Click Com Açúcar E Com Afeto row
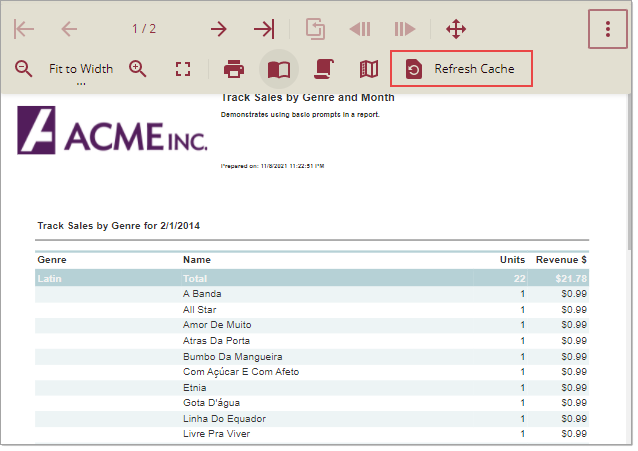638x451 pixels. tap(312, 372)
